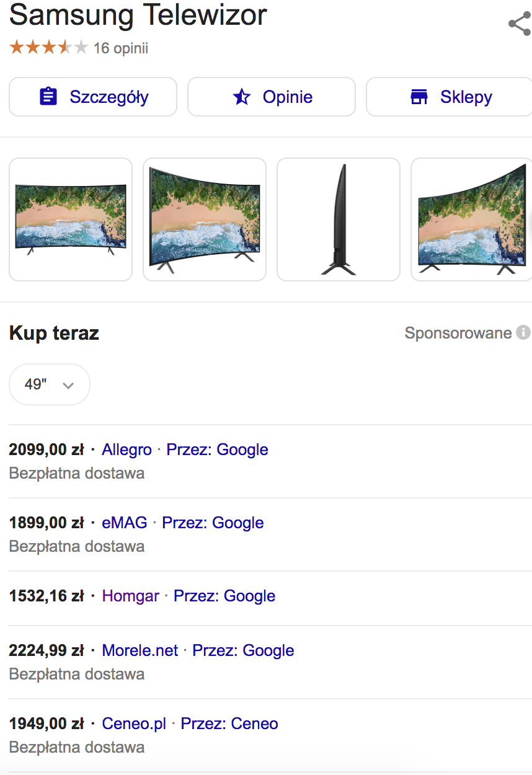Viewport: 532px width, 775px height.
Task: Go to the Sklepy tab
Action: pos(450,97)
